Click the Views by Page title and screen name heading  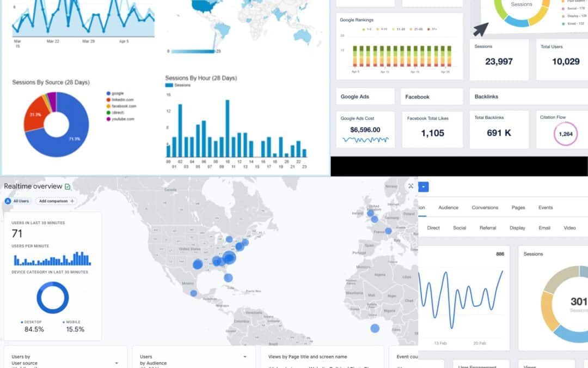[308, 357]
